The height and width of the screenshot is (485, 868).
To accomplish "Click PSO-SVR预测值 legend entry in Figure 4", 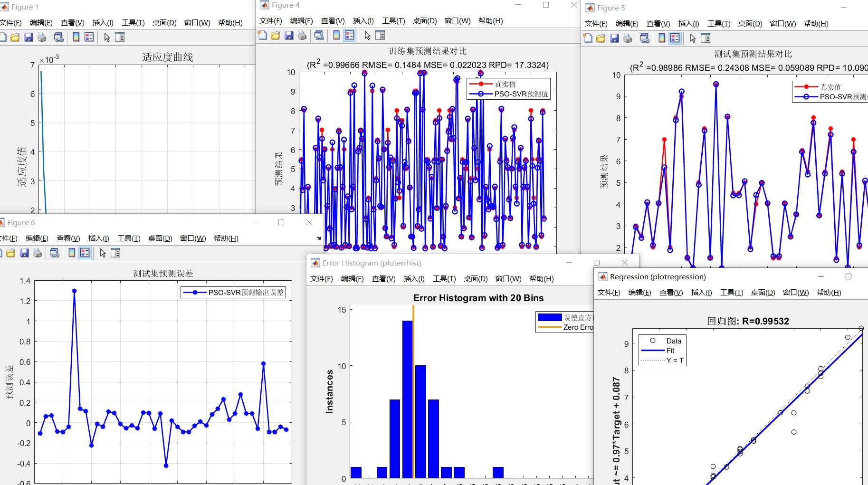I will 521,94.
